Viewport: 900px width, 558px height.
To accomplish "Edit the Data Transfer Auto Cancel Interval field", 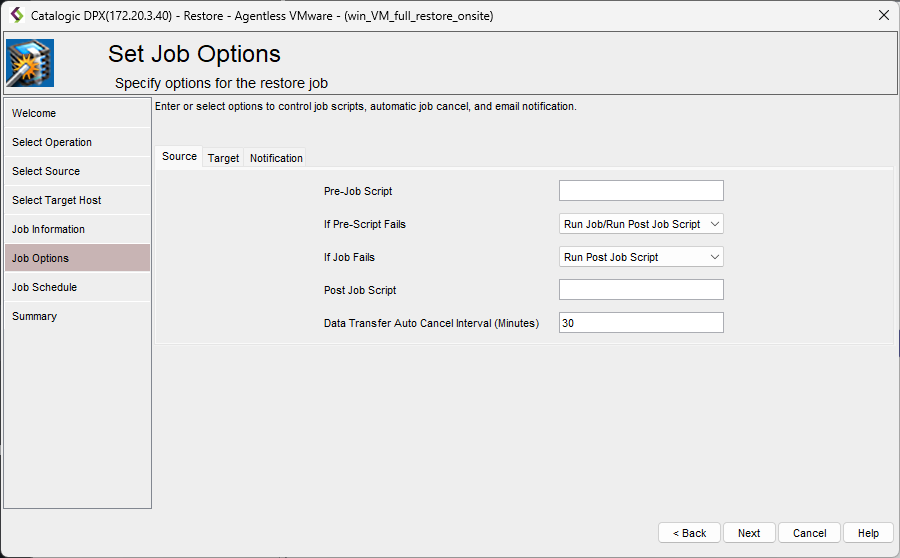I will (640, 323).
